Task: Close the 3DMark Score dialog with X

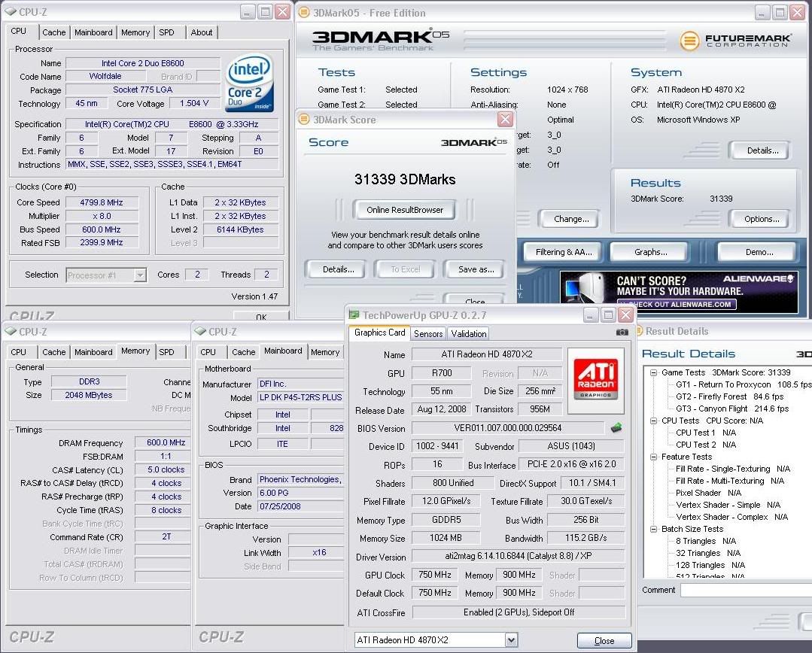Action: pyautogui.click(x=505, y=120)
